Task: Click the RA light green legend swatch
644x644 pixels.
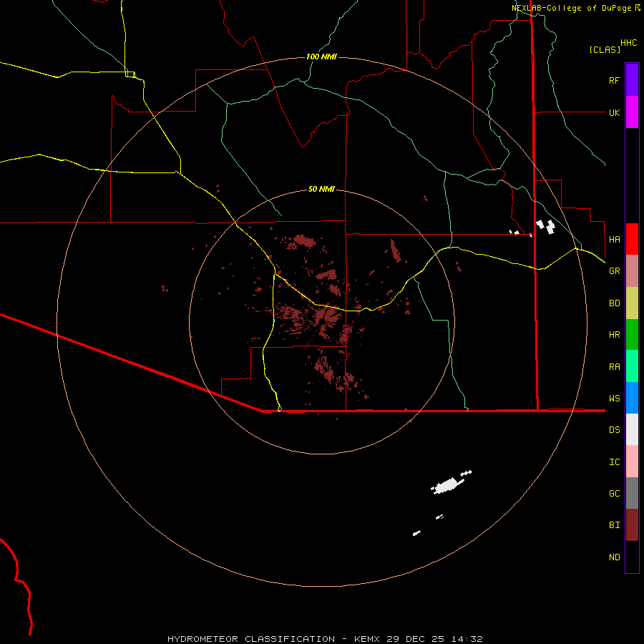Action: pyautogui.click(x=632, y=366)
